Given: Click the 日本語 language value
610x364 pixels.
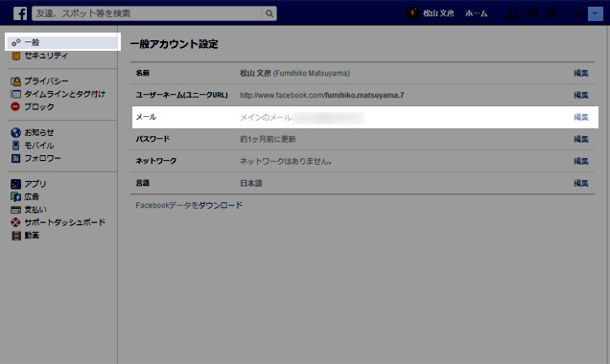Looking at the screenshot, I should click(251, 183).
